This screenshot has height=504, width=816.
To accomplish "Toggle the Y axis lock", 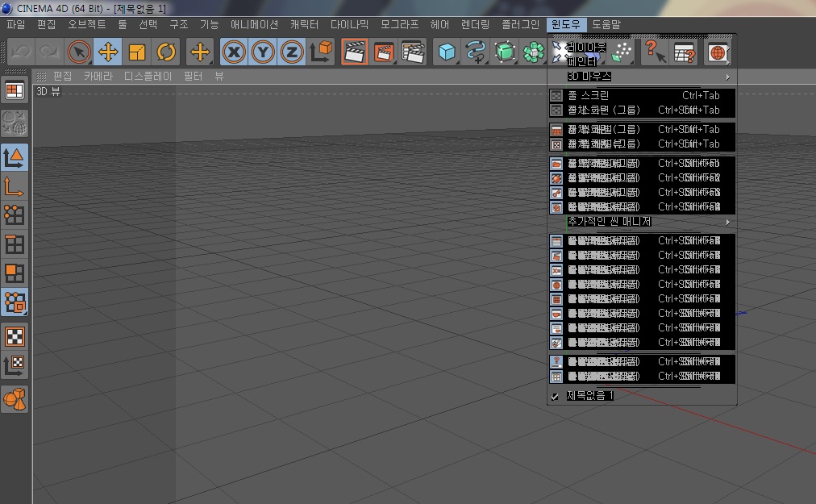I will tap(263, 52).
